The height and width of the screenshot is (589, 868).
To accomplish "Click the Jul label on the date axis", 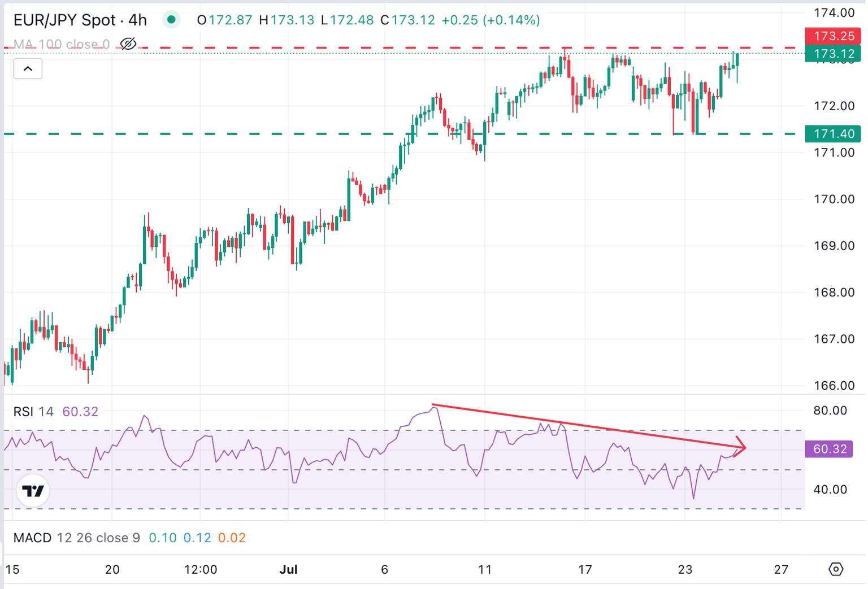I will [x=289, y=569].
